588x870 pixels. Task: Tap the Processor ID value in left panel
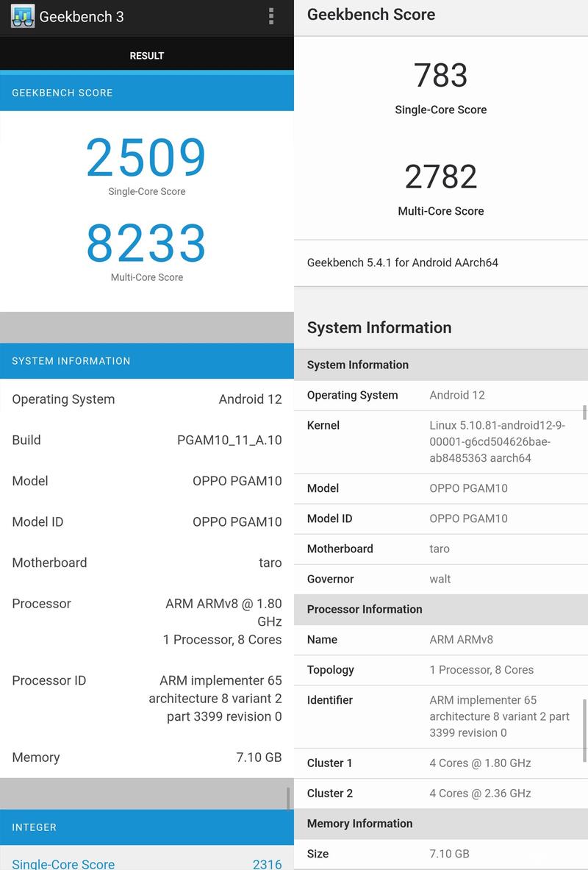[x=215, y=699]
